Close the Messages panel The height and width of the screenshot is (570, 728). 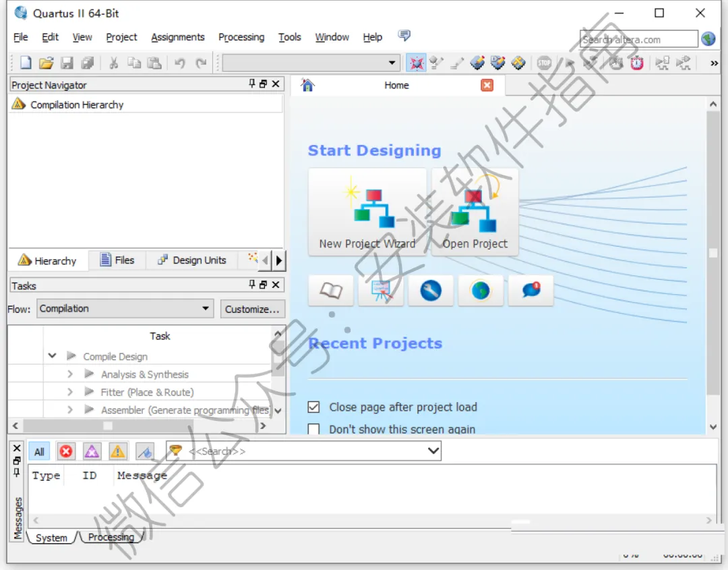pyautogui.click(x=17, y=448)
